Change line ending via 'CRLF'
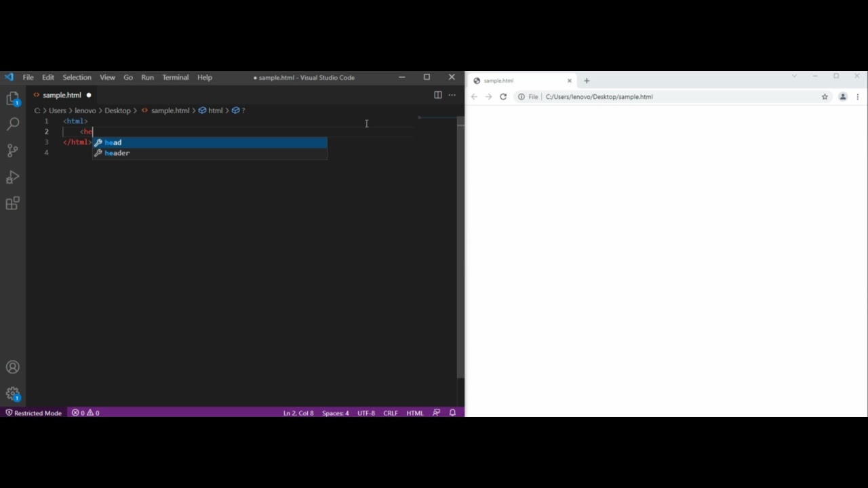Image resolution: width=868 pixels, height=488 pixels. coord(391,413)
